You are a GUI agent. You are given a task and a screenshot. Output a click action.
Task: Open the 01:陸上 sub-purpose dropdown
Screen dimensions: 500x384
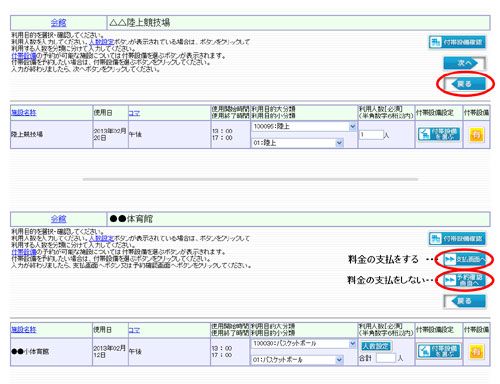click(297, 143)
